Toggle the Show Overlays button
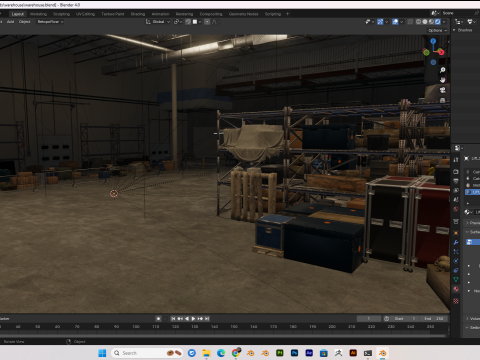Viewport: 480px width, 360px height. click(x=395, y=22)
